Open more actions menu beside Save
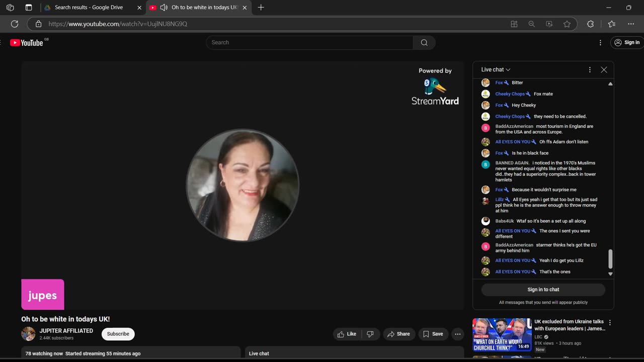This screenshot has width=644, height=362. click(x=457, y=334)
